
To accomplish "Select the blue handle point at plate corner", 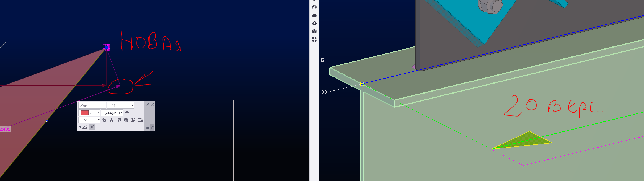I will pos(106,48).
